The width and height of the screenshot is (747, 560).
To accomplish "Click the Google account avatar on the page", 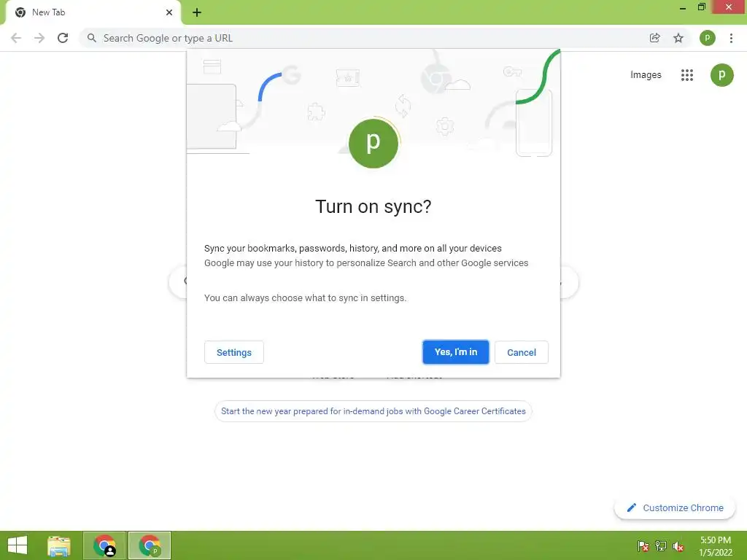I will tap(721, 75).
